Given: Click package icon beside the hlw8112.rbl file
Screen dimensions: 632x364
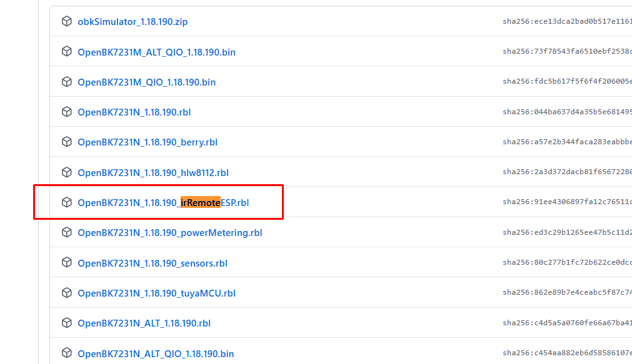Looking at the screenshot, I should [66, 172].
